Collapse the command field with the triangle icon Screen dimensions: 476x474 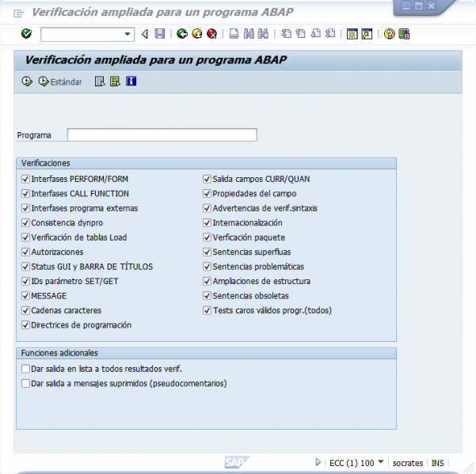pyautogui.click(x=145, y=34)
